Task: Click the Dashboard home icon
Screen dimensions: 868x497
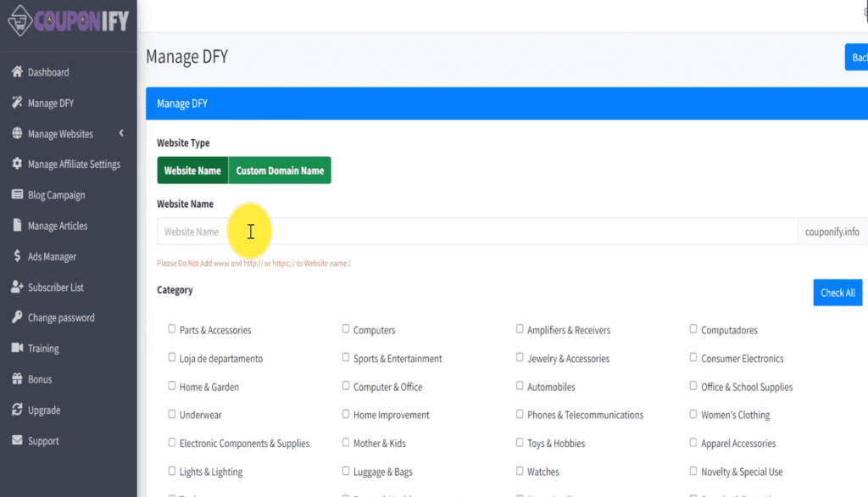Action: (17, 72)
